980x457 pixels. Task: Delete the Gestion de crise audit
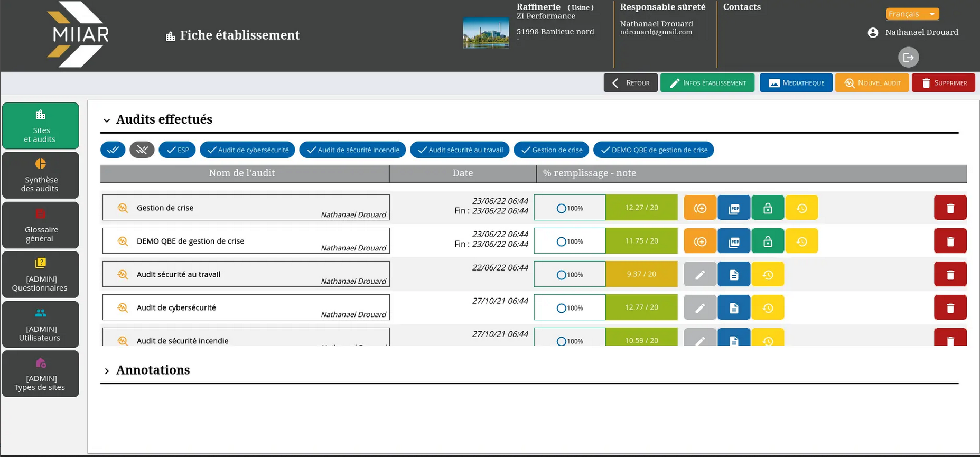coord(950,208)
